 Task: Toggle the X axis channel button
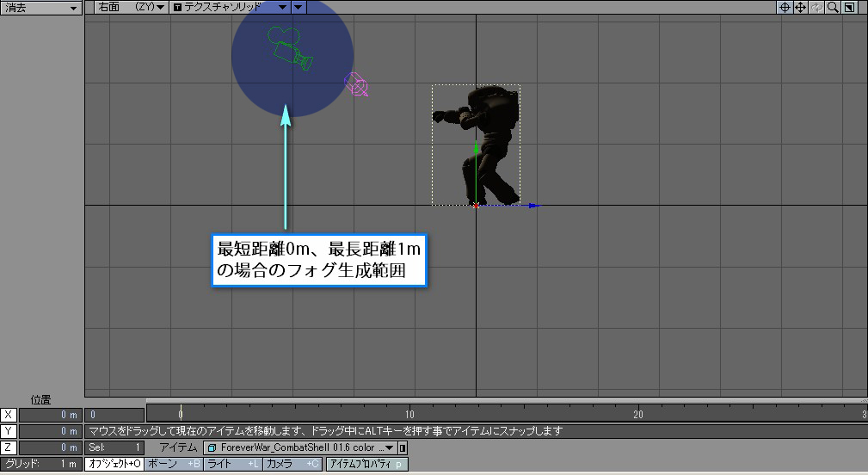[9, 415]
